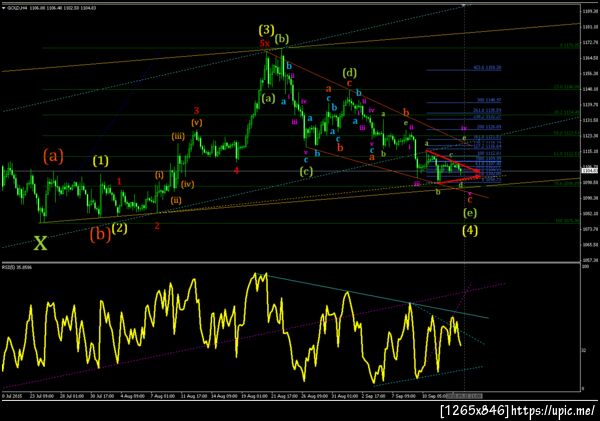Select the green (d) wave label

coord(349,72)
